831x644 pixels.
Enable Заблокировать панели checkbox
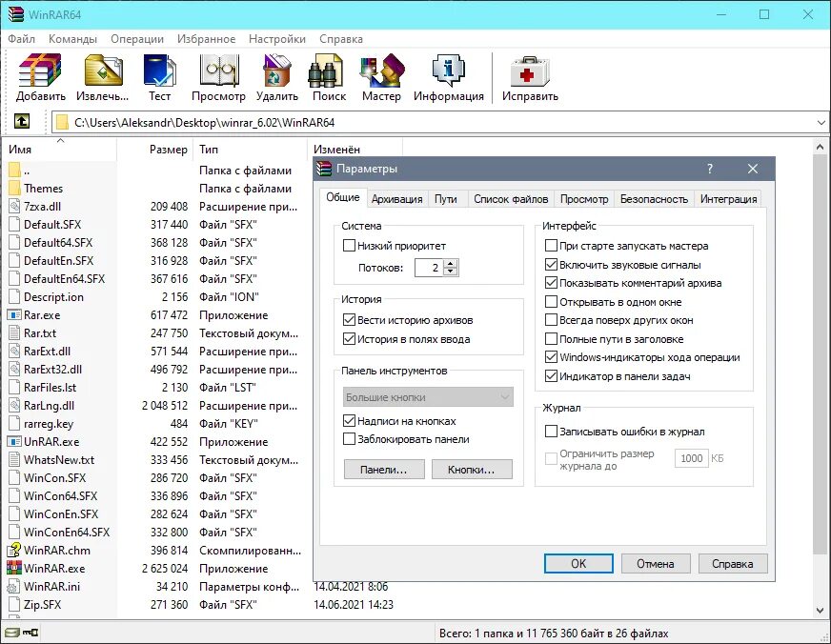349,439
